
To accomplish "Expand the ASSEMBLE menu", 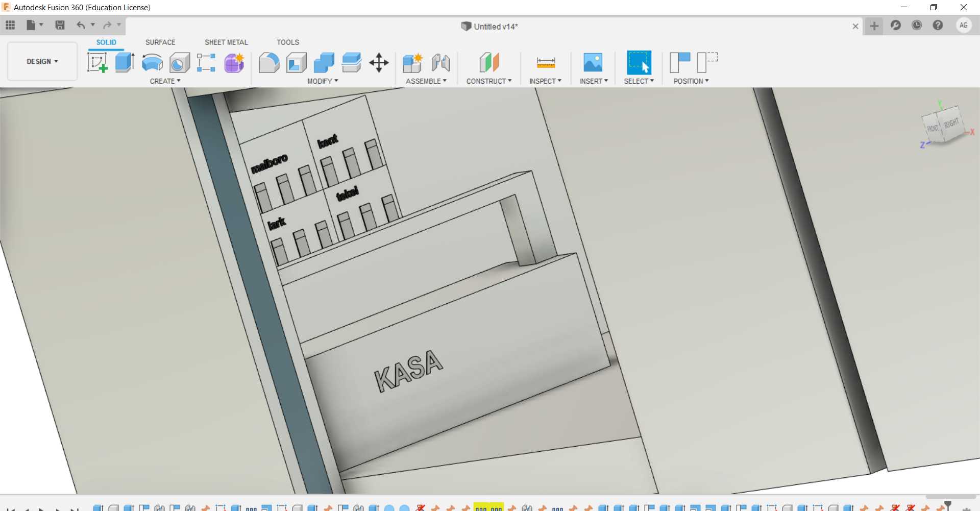I will pos(426,81).
